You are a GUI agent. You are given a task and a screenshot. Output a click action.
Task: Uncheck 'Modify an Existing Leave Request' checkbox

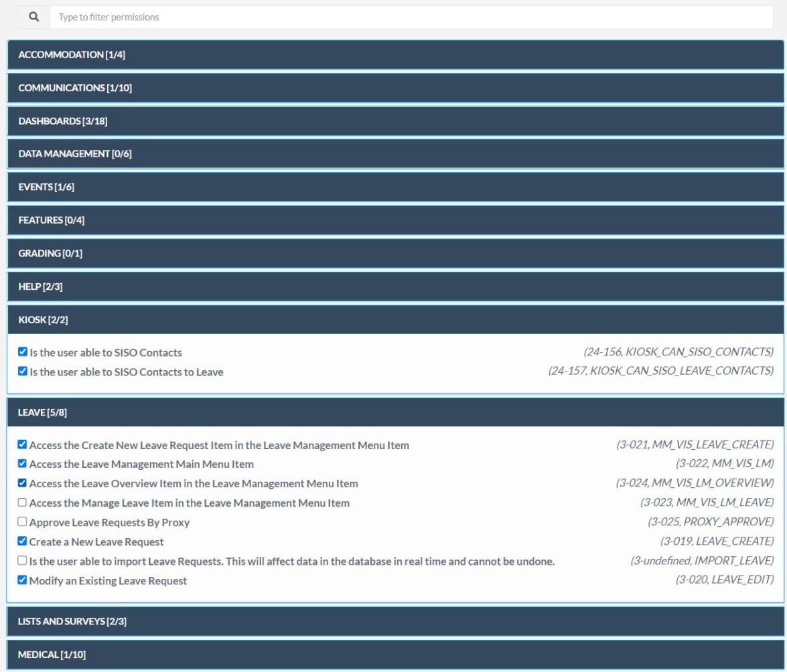pos(22,580)
